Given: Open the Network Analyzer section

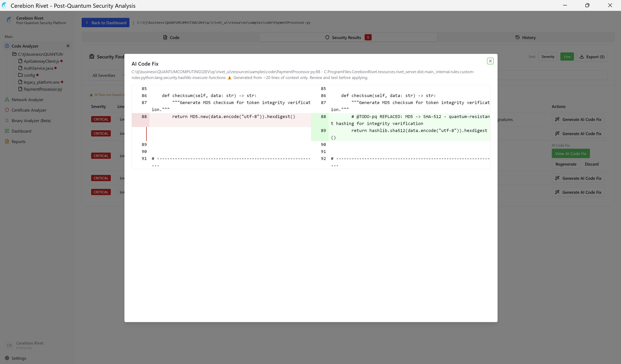Looking at the screenshot, I should [27, 100].
